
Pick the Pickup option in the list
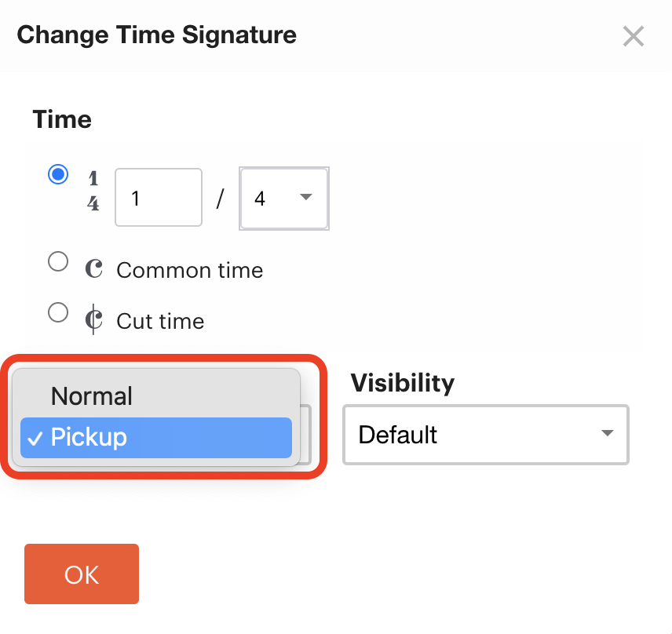[x=156, y=438]
